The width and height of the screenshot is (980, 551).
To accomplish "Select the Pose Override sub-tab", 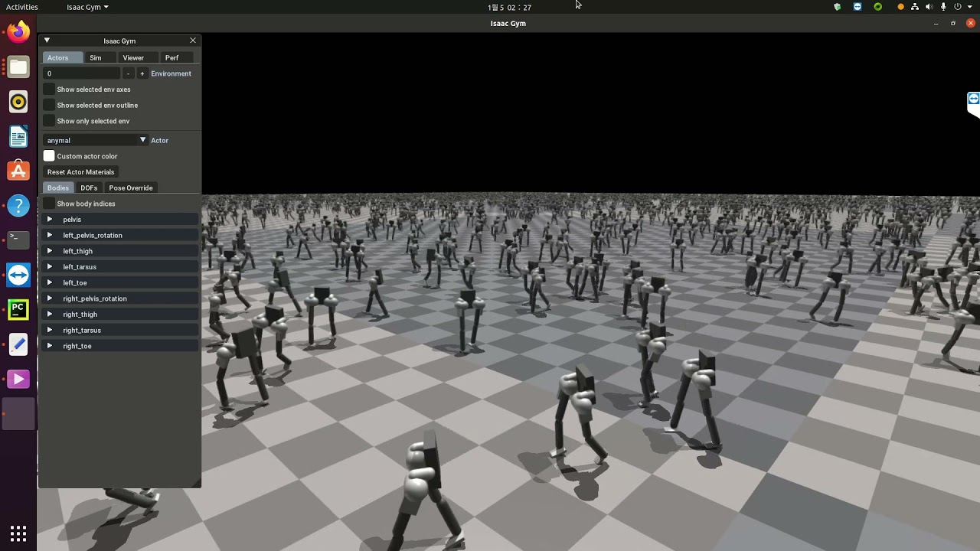I will 131,187.
